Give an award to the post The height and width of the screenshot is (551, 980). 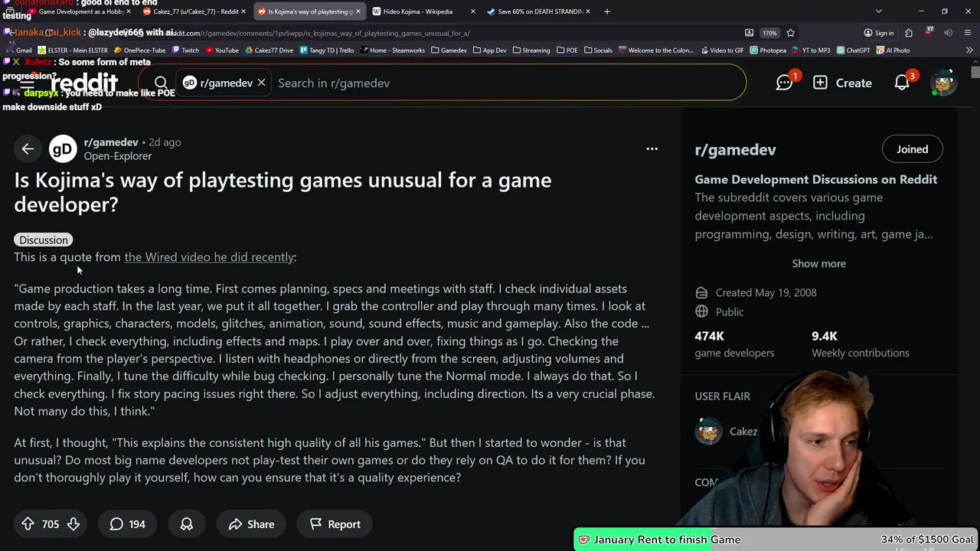point(186,524)
